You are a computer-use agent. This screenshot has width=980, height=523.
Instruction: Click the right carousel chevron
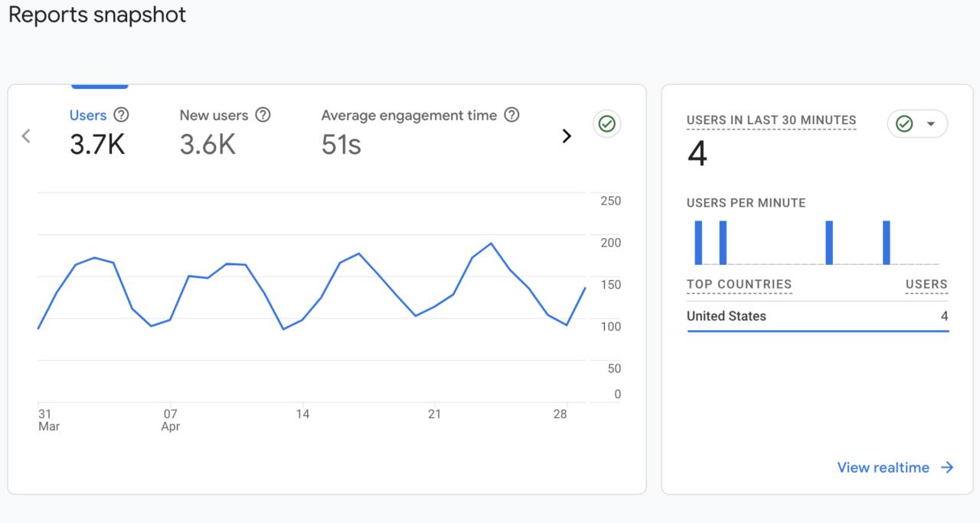(566, 136)
